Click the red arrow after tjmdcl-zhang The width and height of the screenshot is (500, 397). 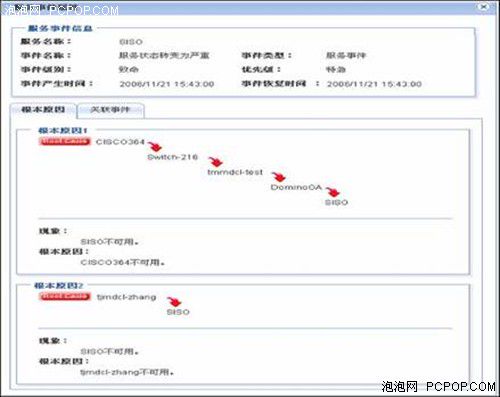click(174, 302)
